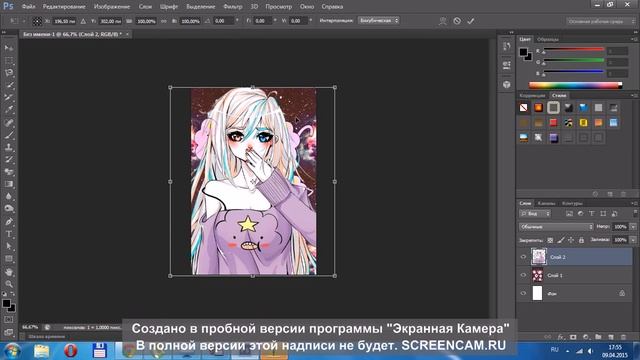Open the Изображение menu
The image size is (640, 360).
click(112, 7)
